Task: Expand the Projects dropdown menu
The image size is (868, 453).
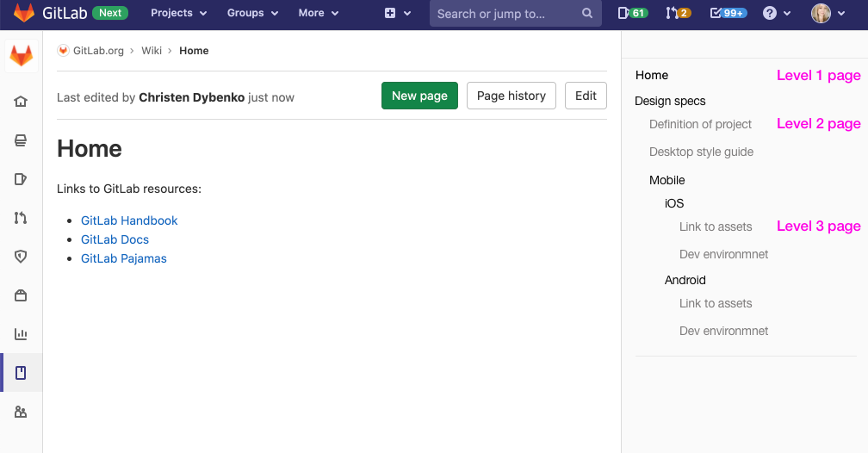Action: click(179, 13)
